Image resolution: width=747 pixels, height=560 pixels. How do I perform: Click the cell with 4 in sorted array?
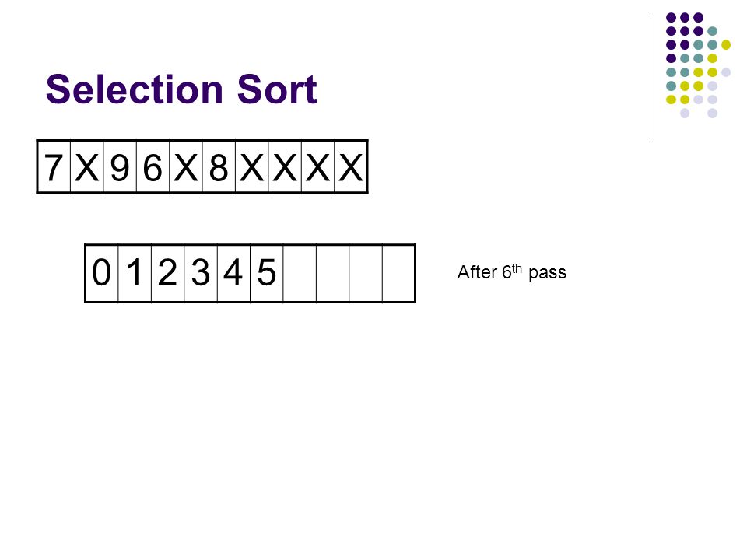tap(234, 273)
